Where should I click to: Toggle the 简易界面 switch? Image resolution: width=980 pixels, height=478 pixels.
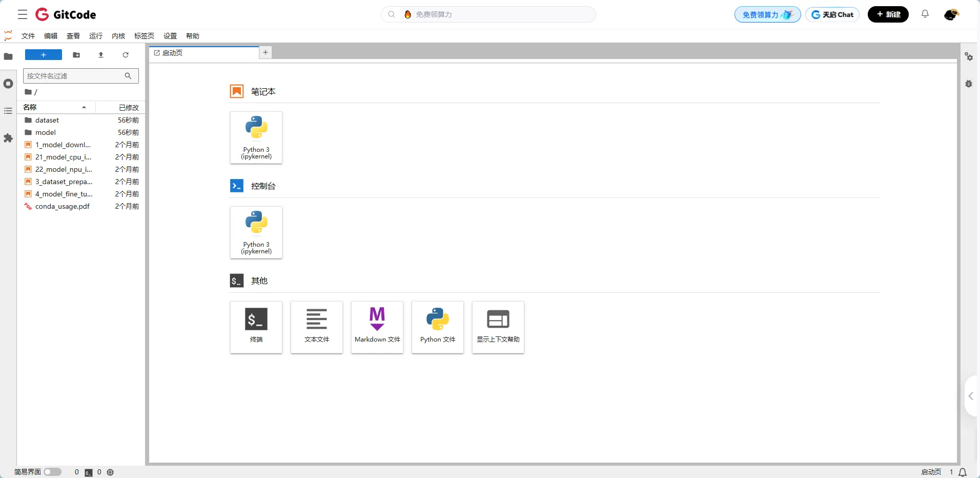52,472
